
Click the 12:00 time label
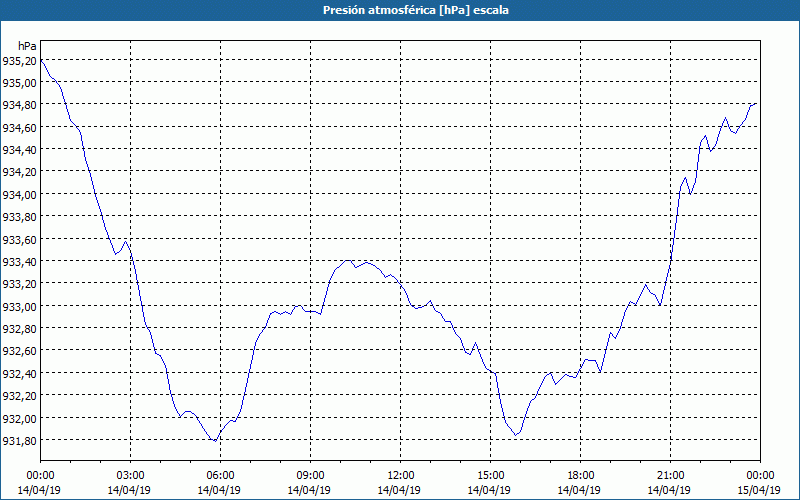click(400, 476)
